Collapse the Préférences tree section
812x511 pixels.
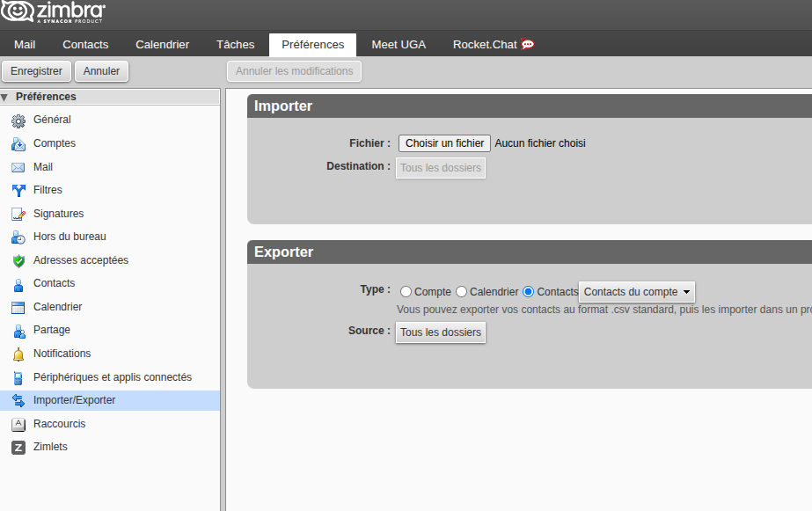[5, 98]
